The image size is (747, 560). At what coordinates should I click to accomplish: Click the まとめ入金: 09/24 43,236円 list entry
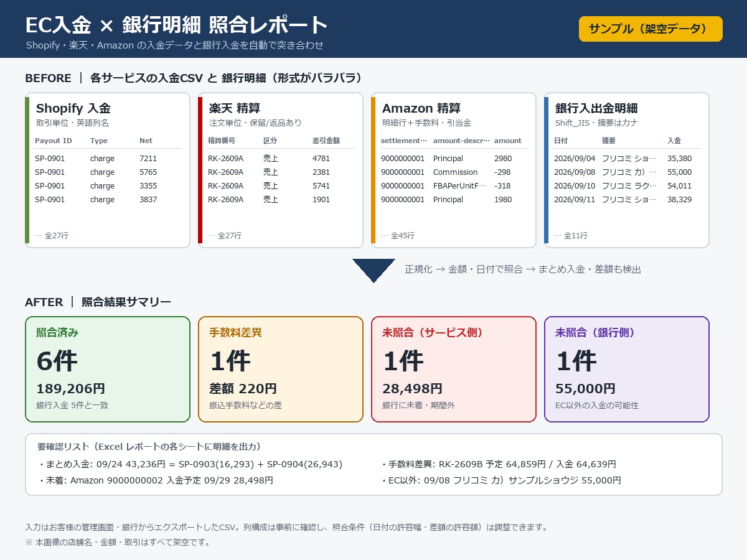pos(190,464)
